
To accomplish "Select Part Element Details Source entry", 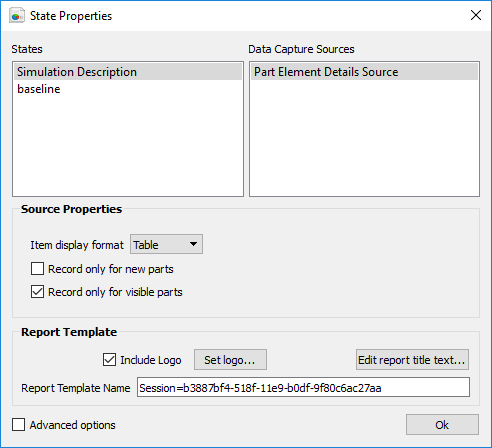I will click(x=364, y=72).
